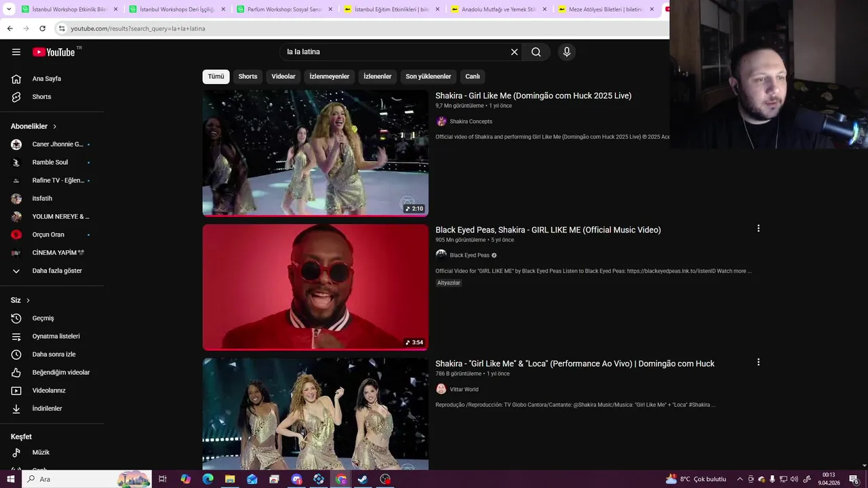
Task: Select the Tümü filter chip
Action: pos(216,77)
